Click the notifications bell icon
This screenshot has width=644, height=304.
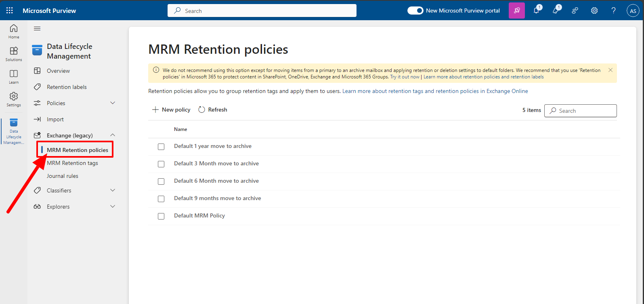(x=536, y=11)
